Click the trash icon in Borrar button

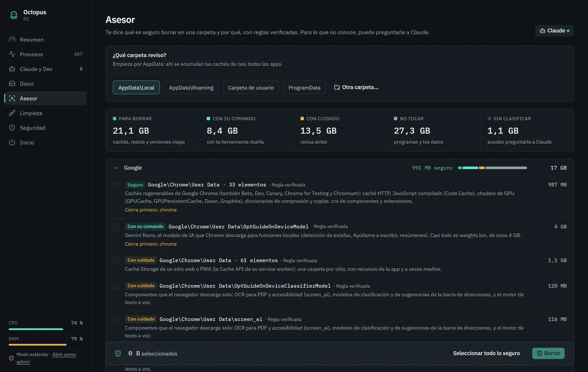click(540, 353)
